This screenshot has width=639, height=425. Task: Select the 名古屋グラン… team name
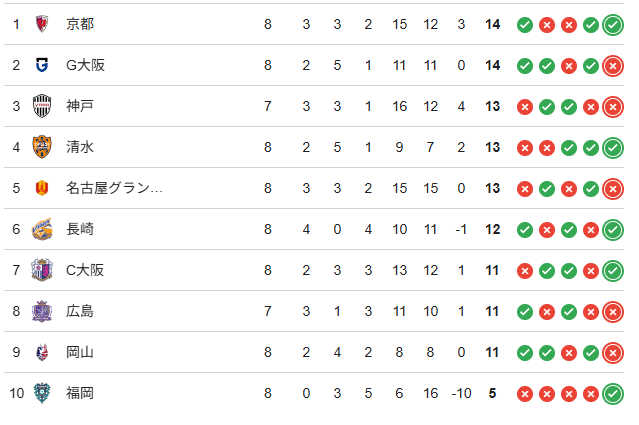(114, 188)
